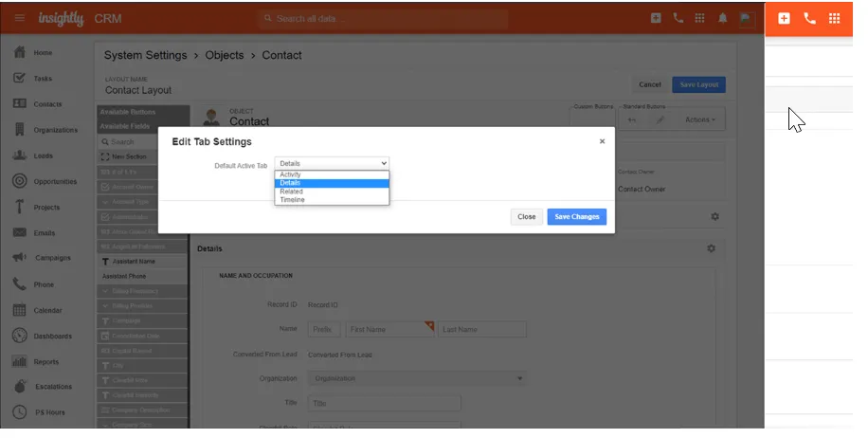Open the Home sidebar icon

[x=19, y=52]
